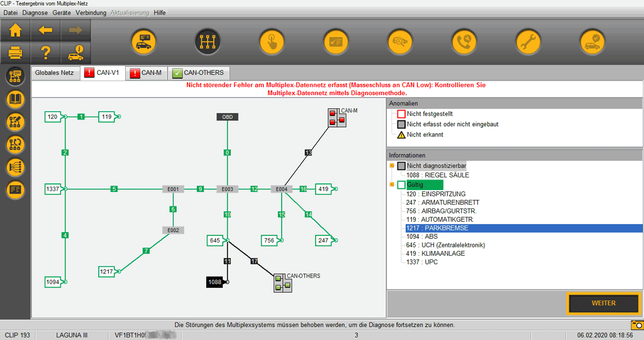Viewport: 644px width, 340px height.
Task: Go back with the left arrow icon
Action: coord(45,30)
